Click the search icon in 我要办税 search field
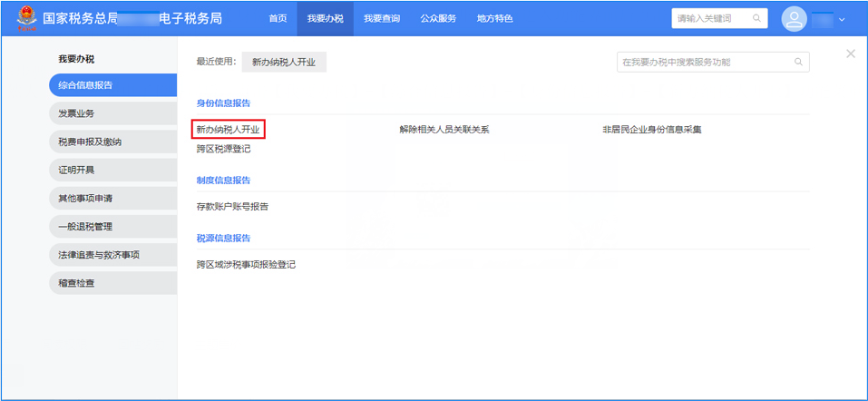The image size is (868, 401). (x=798, y=63)
